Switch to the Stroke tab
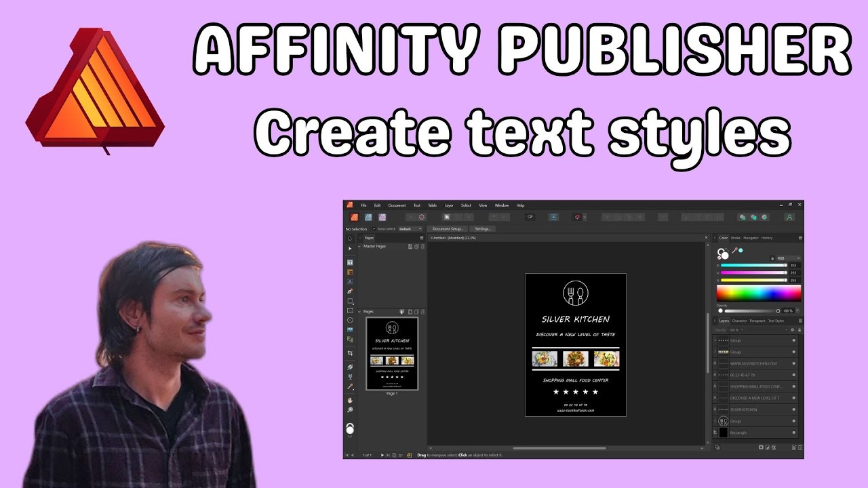 [x=736, y=238]
